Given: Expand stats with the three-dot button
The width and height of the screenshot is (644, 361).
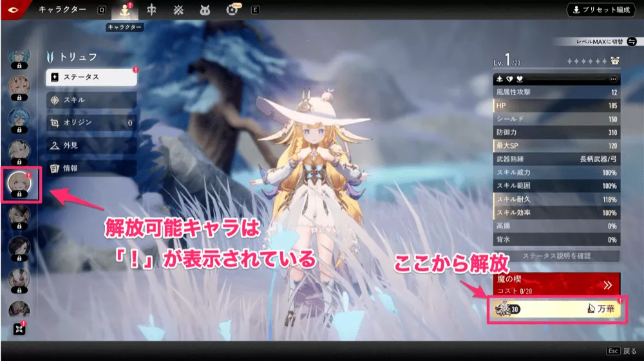Looking at the screenshot, I should (613, 79).
